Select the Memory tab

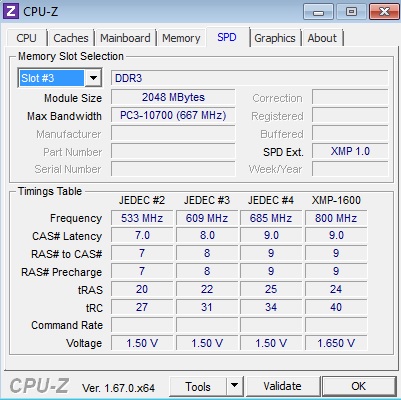click(x=181, y=38)
